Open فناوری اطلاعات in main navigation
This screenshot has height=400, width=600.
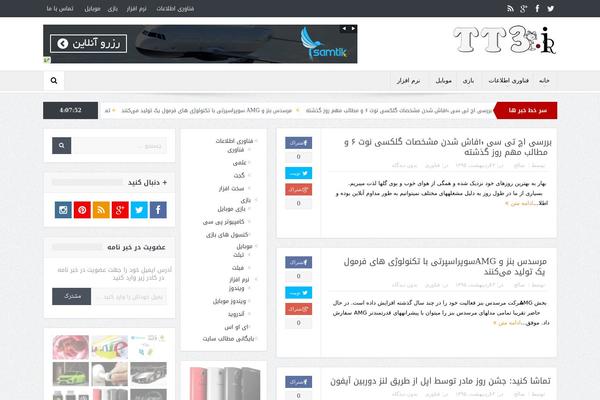click(509, 80)
